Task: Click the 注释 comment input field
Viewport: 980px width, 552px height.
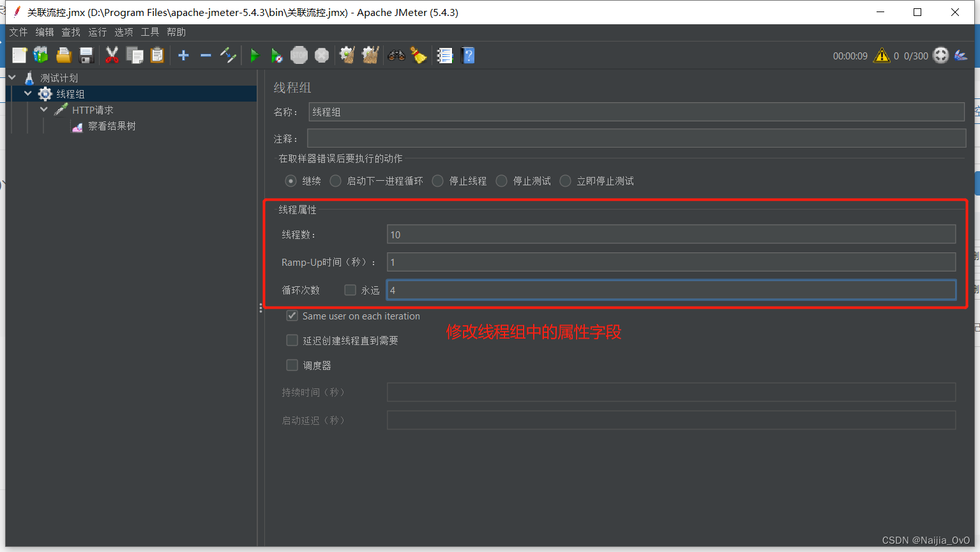Action: [637, 138]
